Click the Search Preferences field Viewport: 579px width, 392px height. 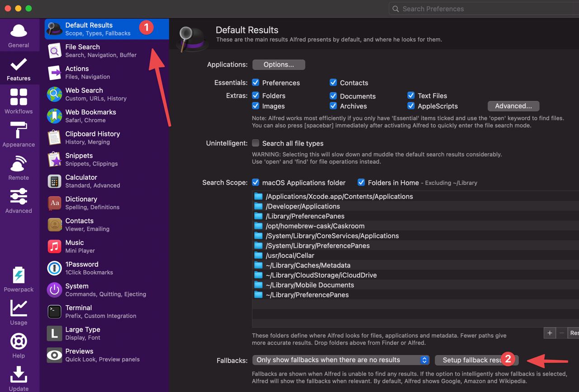click(x=484, y=9)
